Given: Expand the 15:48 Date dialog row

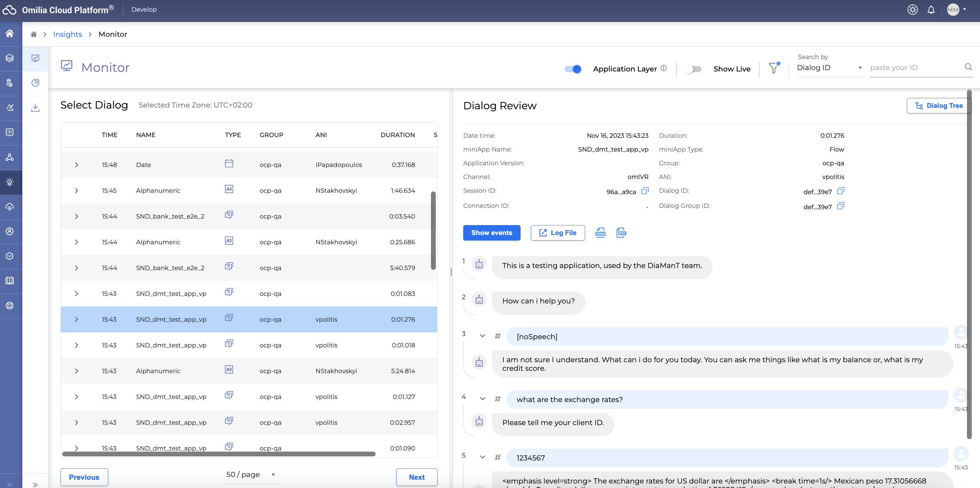Looking at the screenshot, I should (x=77, y=165).
